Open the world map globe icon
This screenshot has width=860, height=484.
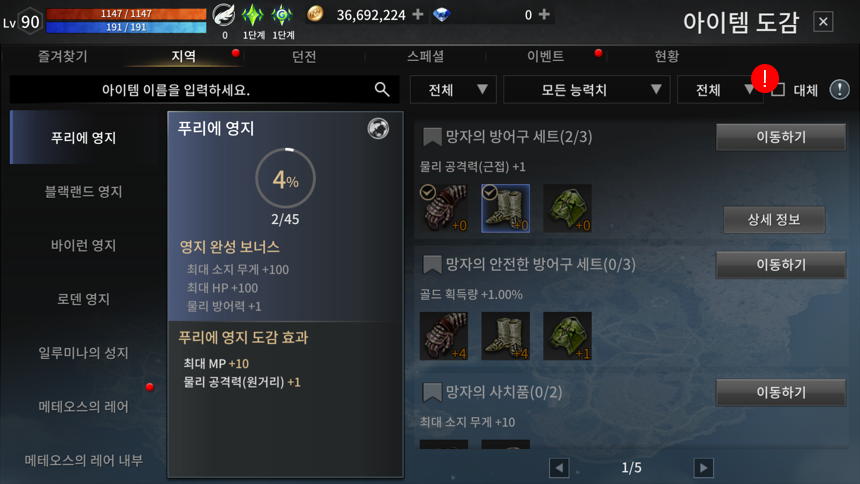point(378,128)
